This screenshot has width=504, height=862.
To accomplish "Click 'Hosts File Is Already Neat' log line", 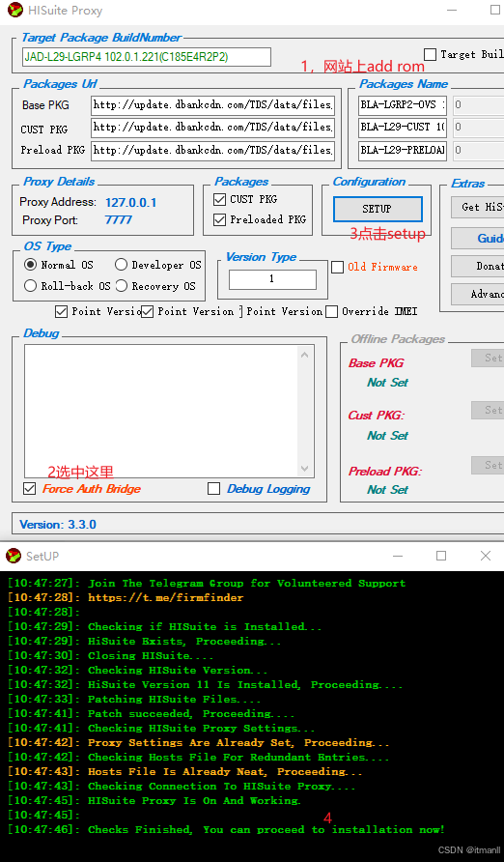I will (225, 771).
